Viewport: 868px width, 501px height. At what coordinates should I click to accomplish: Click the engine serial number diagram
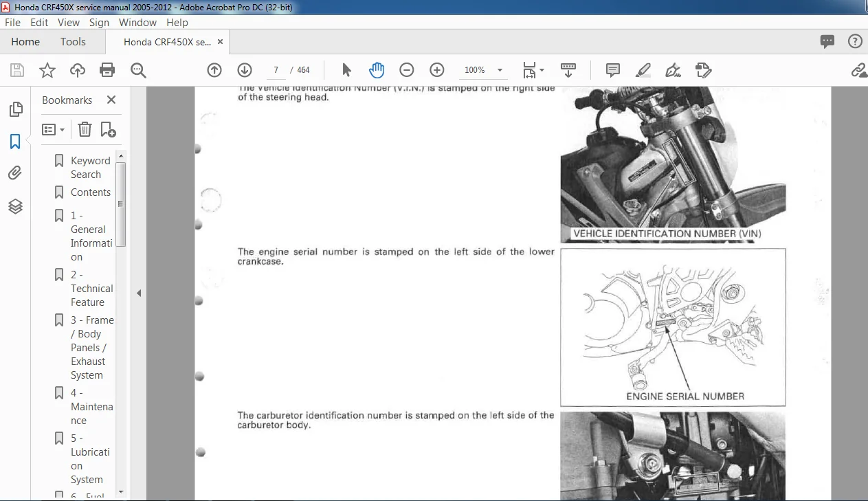pyautogui.click(x=673, y=327)
